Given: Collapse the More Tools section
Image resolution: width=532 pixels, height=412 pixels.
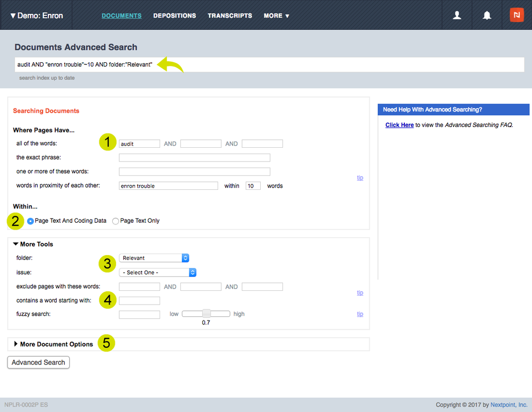Looking at the screenshot, I should 33,244.
